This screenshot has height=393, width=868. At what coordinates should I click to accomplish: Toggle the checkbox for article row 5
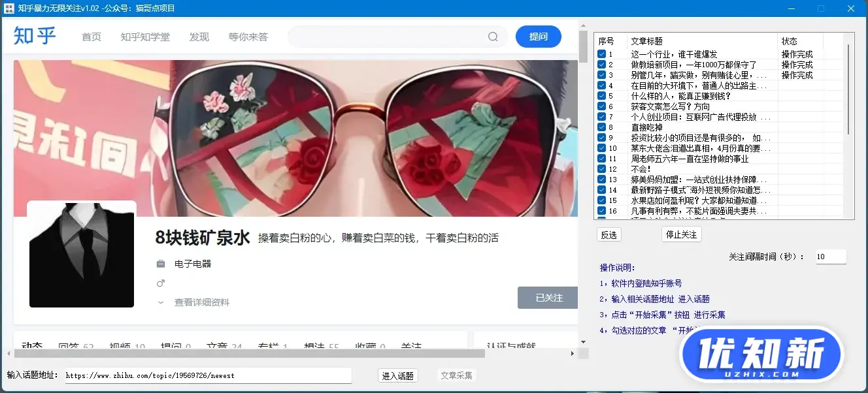[601, 96]
